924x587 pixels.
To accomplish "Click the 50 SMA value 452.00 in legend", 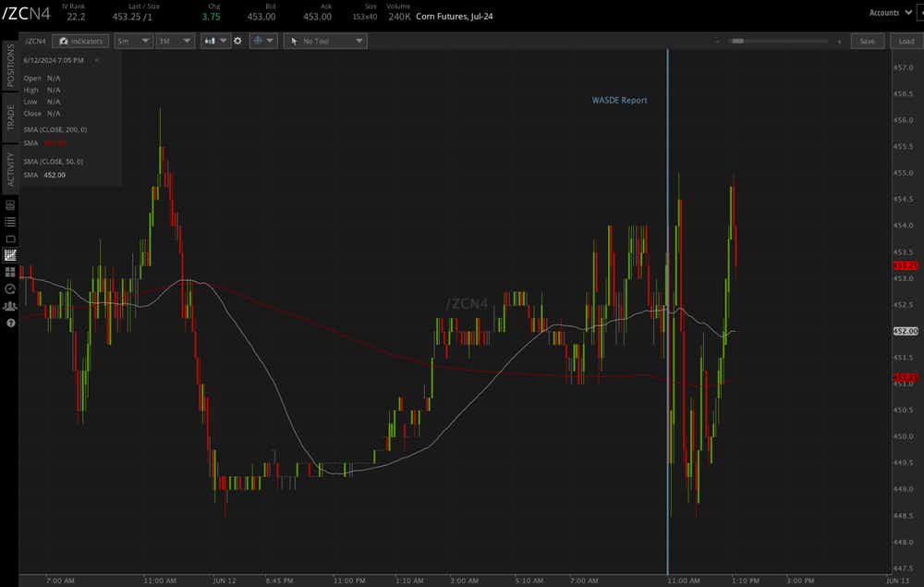I will [x=55, y=175].
